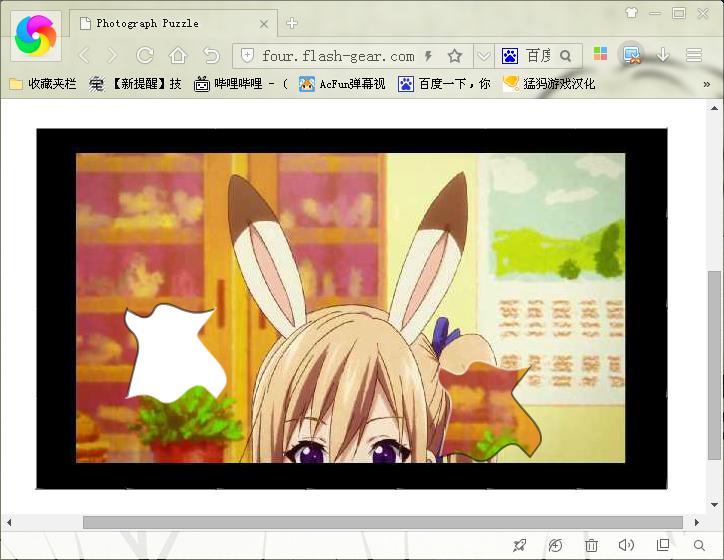
Task: Expand the bookmarks bar overflow chevron
Action: point(707,84)
